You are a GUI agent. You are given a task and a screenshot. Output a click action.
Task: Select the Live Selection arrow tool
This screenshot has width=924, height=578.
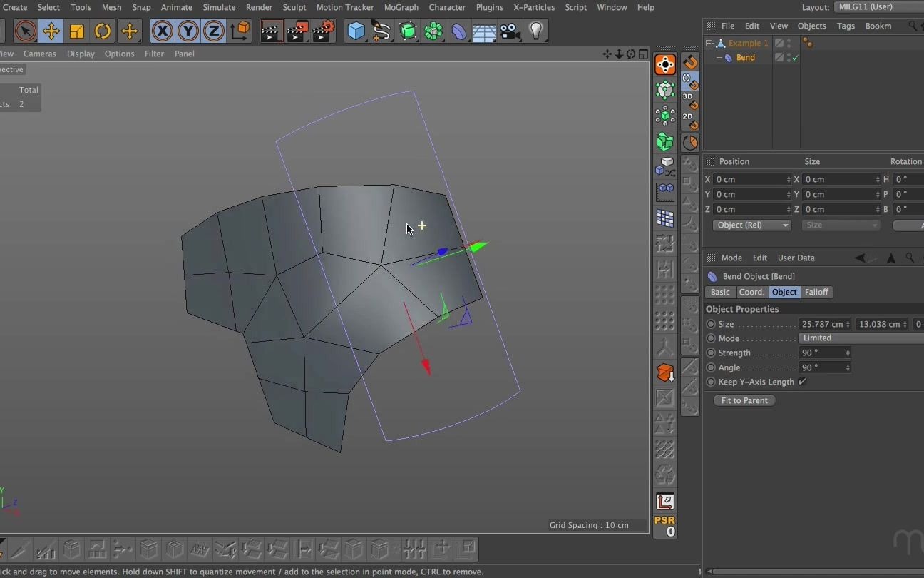[x=25, y=31]
